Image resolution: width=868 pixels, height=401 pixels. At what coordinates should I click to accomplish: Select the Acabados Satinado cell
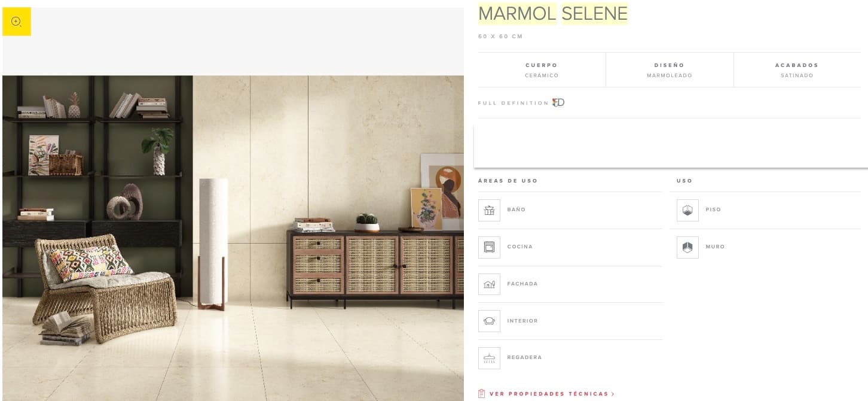797,70
